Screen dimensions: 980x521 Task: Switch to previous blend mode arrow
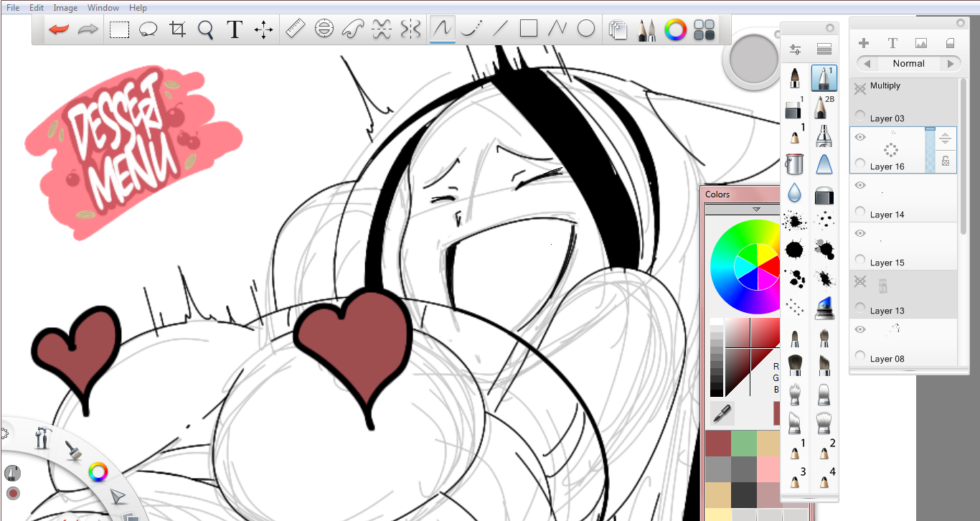tap(867, 63)
